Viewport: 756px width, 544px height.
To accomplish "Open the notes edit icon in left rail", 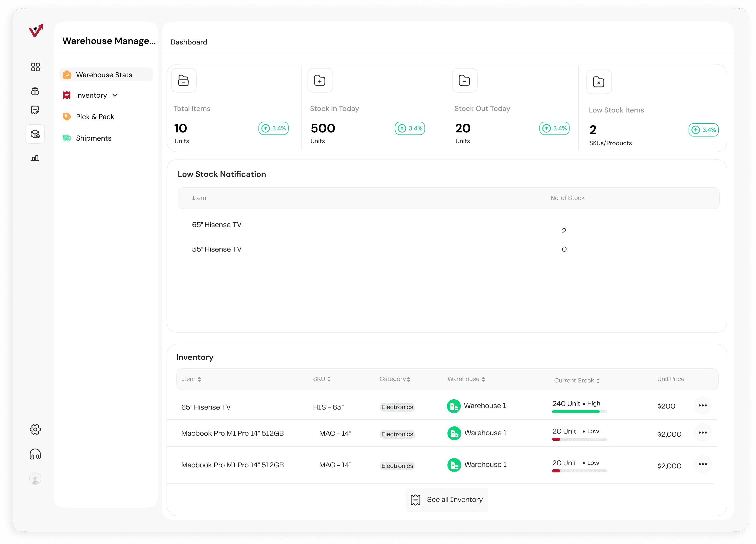I will 35,110.
